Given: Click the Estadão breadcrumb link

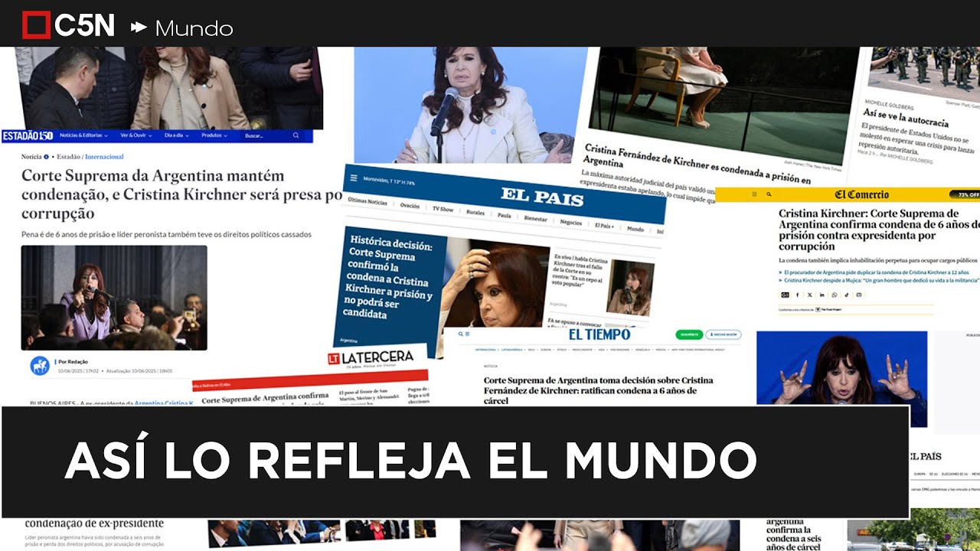Looking at the screenshot, I should coord(68,157).
